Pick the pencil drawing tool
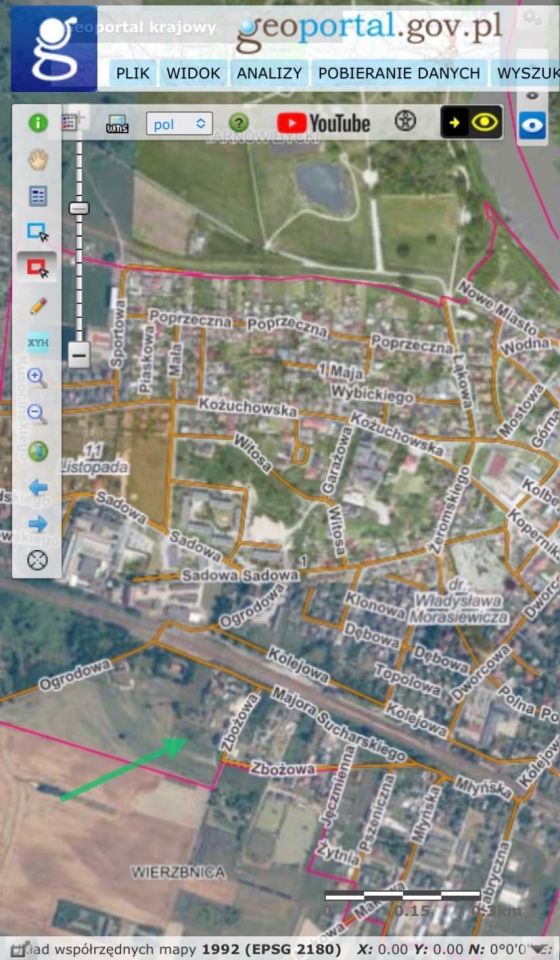Image resolution: width=560 pixels, height=960 pixels. [x=38, y=306]
